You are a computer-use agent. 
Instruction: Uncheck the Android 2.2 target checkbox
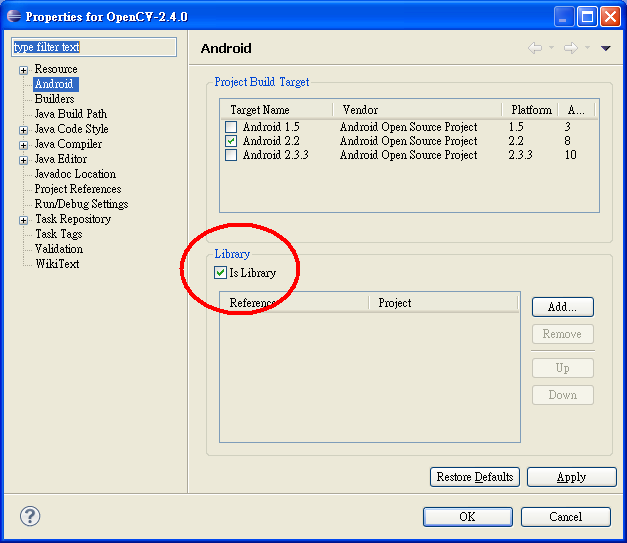[231, 141]
